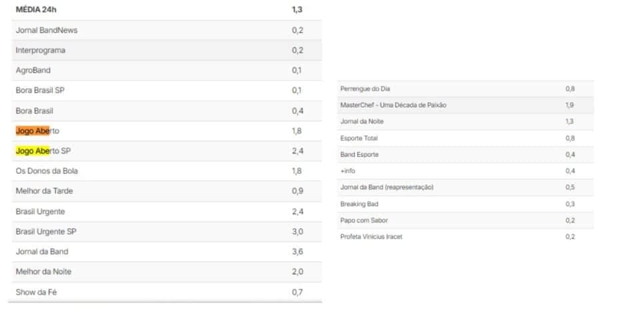
Task: Click the orange-highlighted Jogo Aberto text
Action: [37, 131]
